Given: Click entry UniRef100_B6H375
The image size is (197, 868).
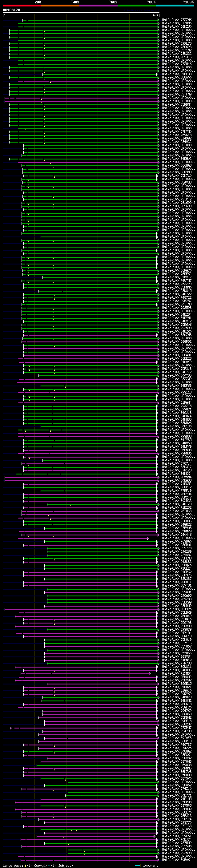Looking at the screenshot, I should [x=177, y=575].
